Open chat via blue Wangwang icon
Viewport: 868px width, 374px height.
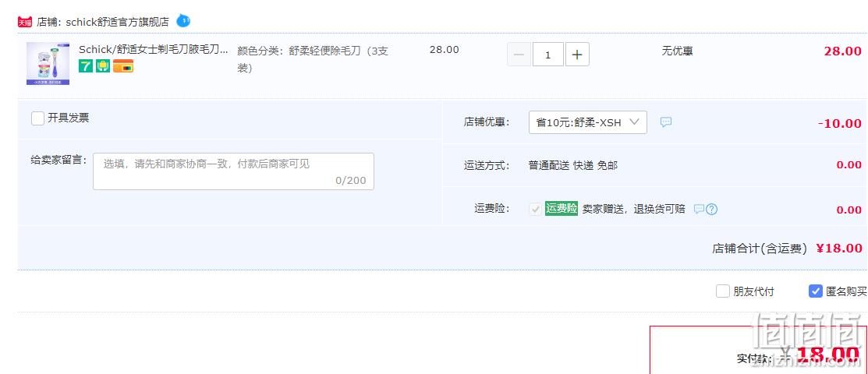point(183,21)
